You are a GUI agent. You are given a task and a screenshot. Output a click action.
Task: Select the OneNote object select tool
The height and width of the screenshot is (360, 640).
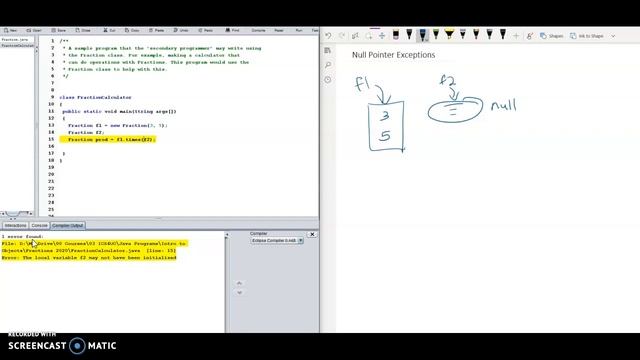[x=355, y=36]
